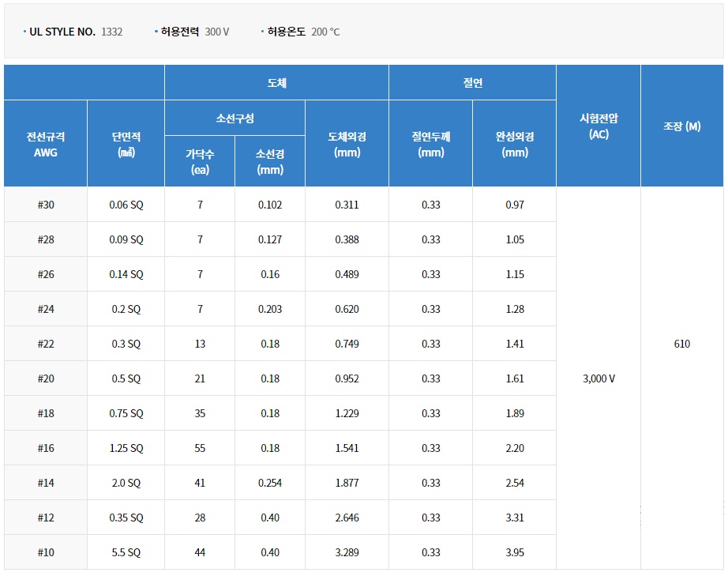This screenshot has height=576, width=728.
Task: Click the 3.289 conductor diameter cell
Action: coord(347,552)
